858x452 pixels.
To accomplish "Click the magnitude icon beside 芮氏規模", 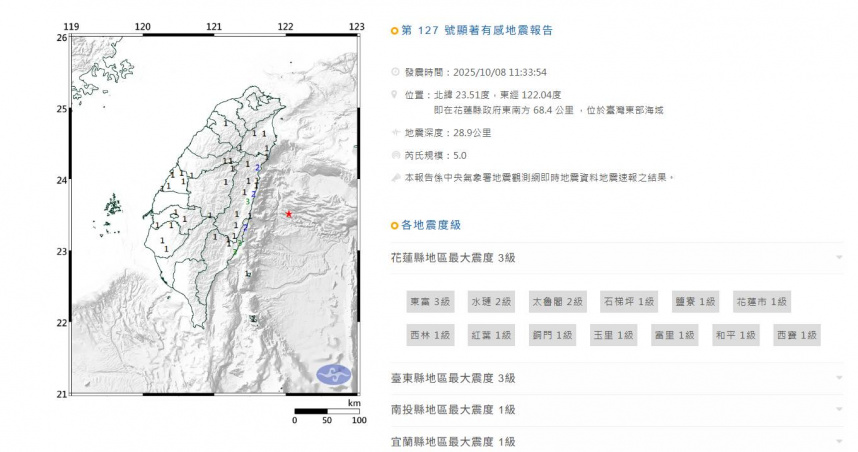I will coord(395,155).
